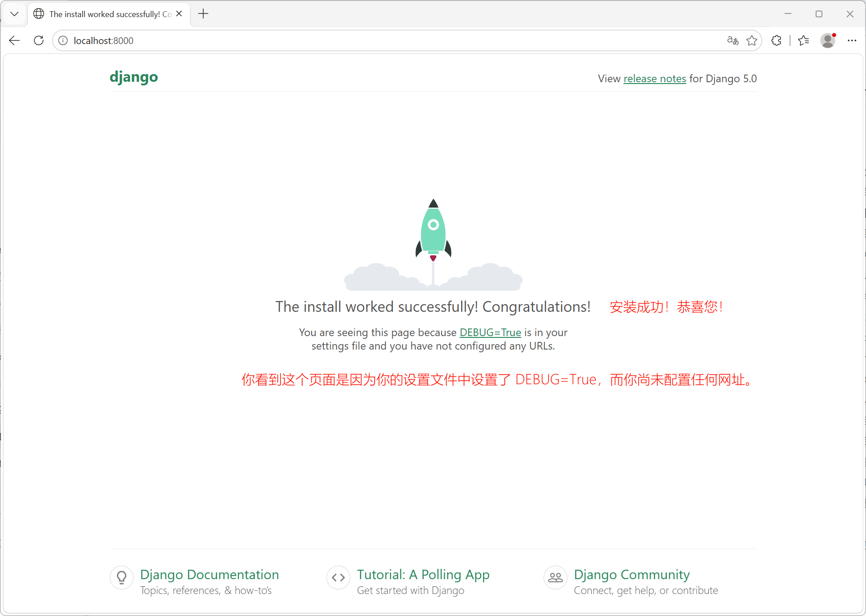The width and height of the screenshot is (866, 616).
Task: Click the code brackets tutorial icon
Action: (x=338, y=577)
